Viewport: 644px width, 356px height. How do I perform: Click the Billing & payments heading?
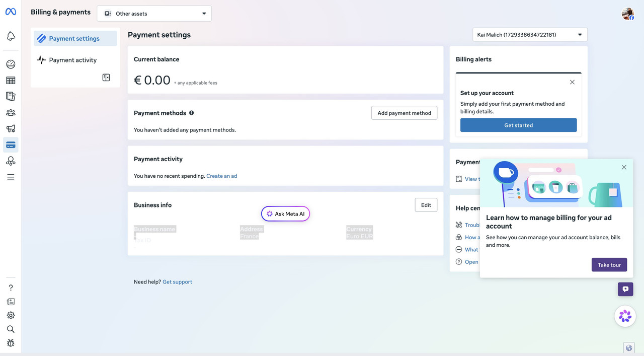click(61, 12)
